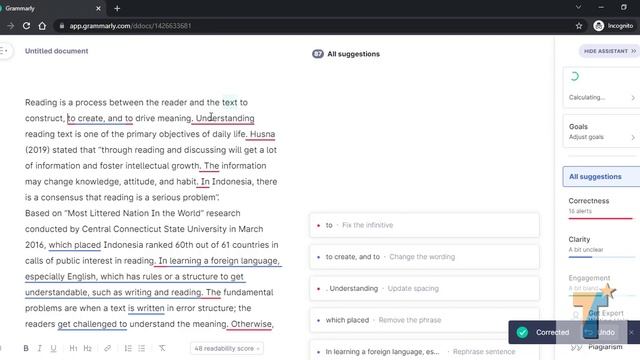Image resolution: width=640 pixels, height=360 pixels.
Task: Hide the assistant panel
Action: (609, 51)
